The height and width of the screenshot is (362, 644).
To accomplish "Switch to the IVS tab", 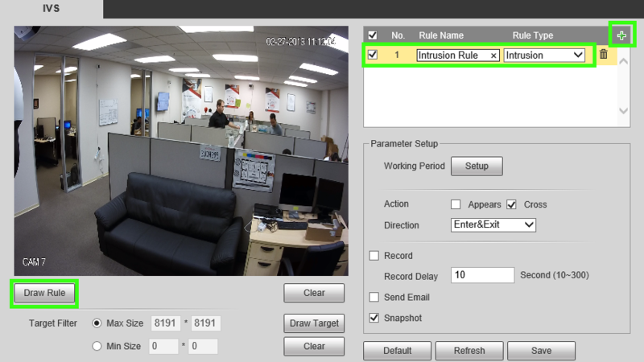I will click(x=52, y=9).
